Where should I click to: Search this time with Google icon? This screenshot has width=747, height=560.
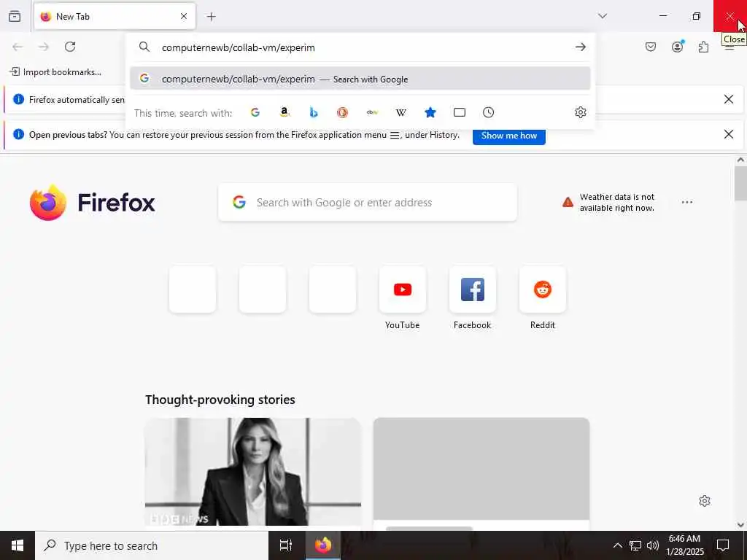pyautogui.click(x=255, y=112)
